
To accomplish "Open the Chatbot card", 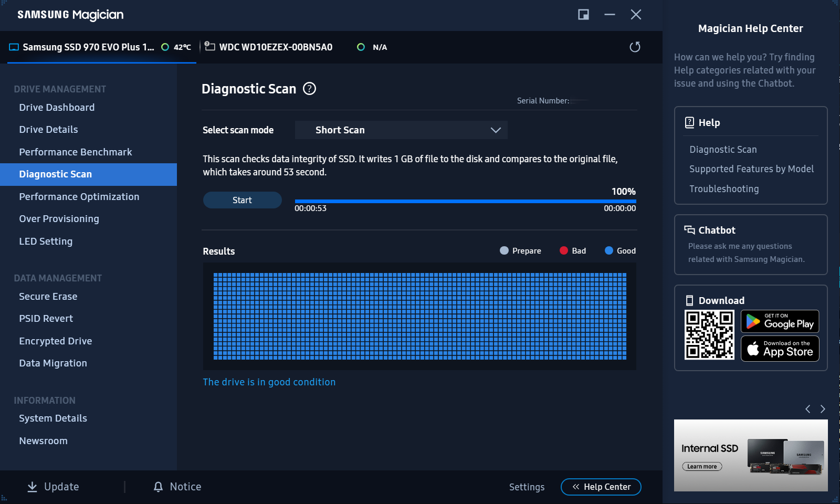I will [751, 245].
